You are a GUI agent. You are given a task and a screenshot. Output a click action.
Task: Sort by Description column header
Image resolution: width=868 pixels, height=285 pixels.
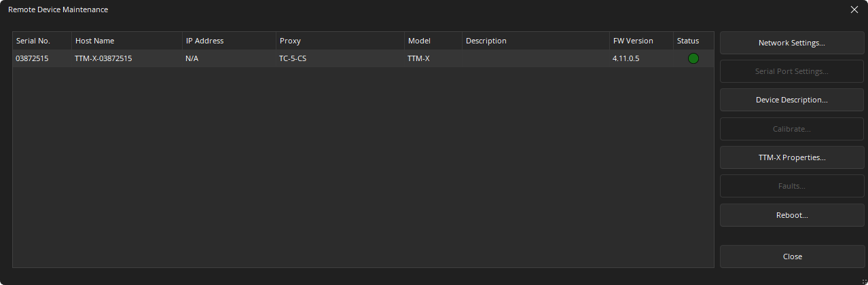coord(535,41)
